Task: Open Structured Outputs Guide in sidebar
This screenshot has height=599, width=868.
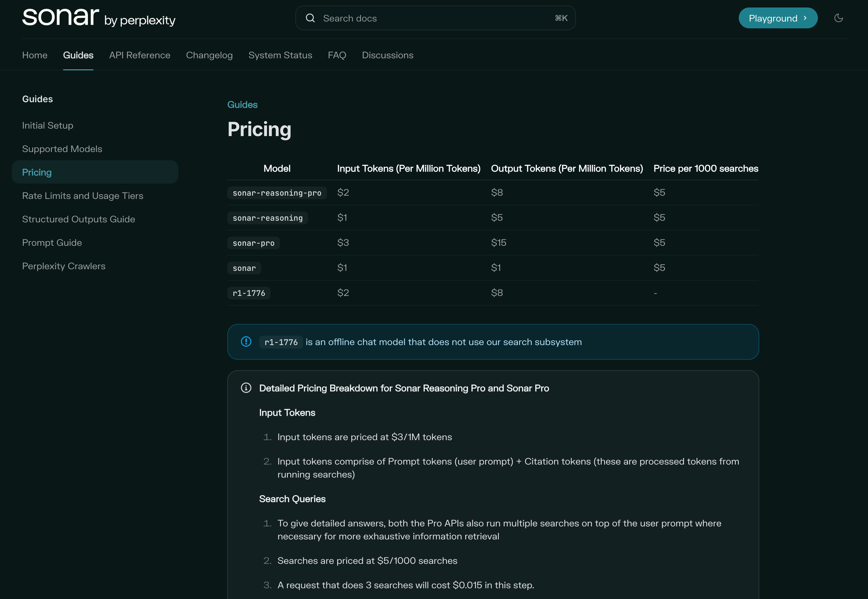Action: [78, 219]
